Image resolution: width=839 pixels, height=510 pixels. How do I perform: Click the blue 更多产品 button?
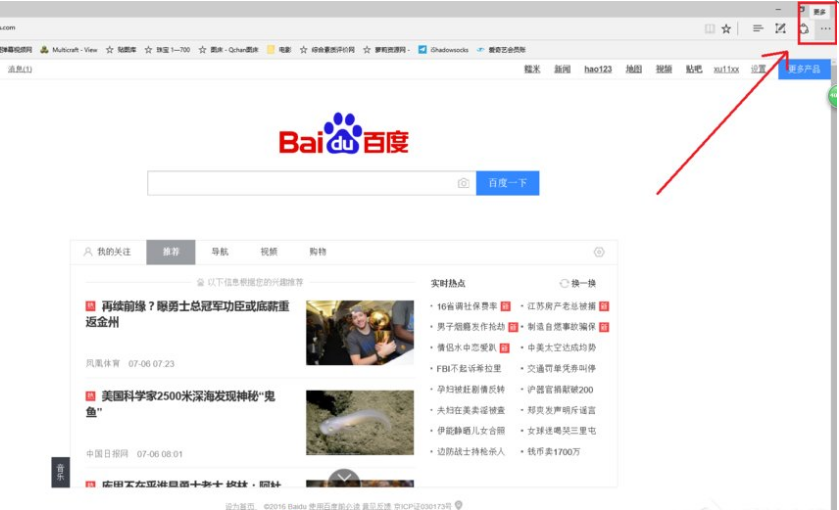coord(804,69)
